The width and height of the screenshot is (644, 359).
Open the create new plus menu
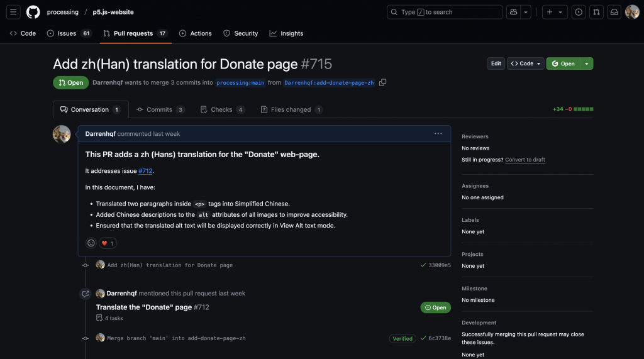tap(555, 12)
